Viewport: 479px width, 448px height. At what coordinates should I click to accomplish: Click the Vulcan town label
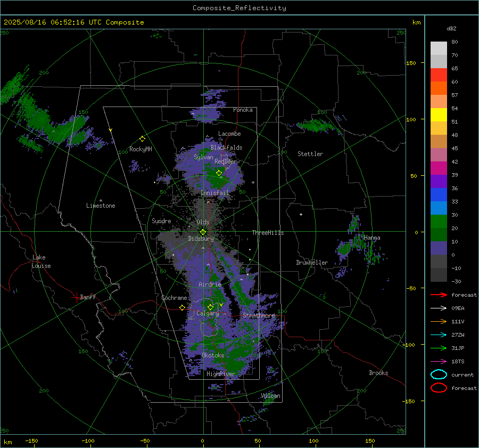(271, 396)
